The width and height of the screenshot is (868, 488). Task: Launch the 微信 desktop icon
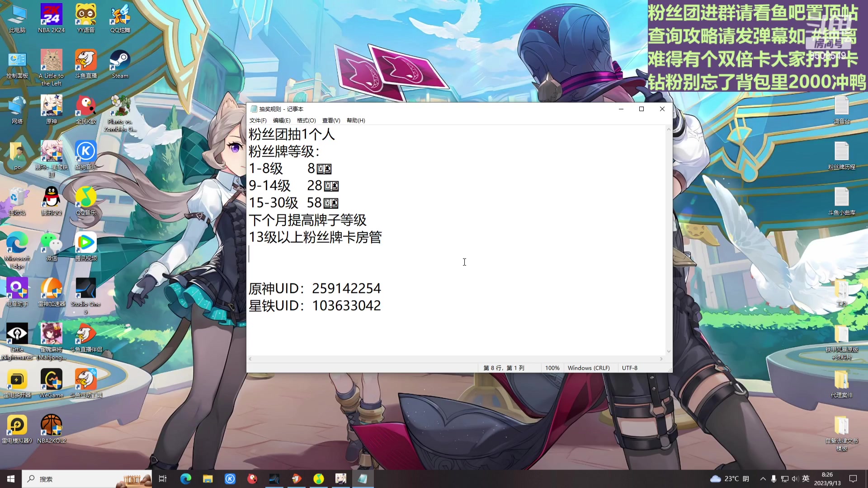coord(52,247)
